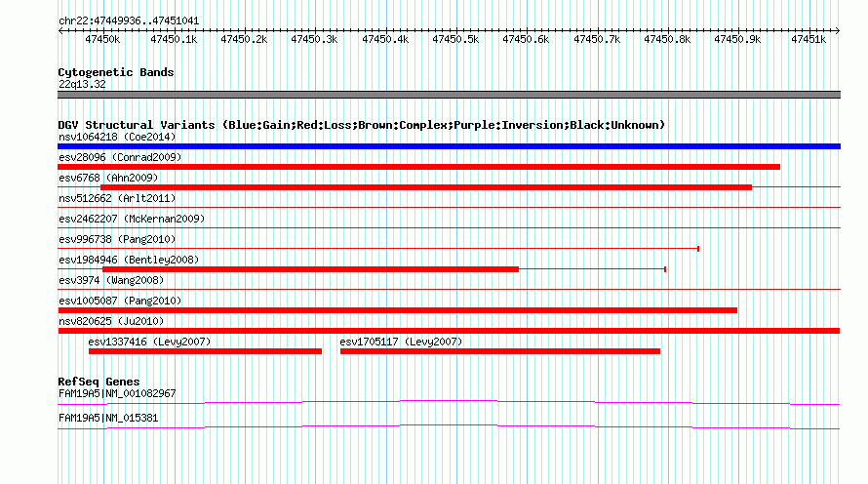Click the chr22:47449936..47451041 region label
868x484 pixels.
(x=129, y=21)
